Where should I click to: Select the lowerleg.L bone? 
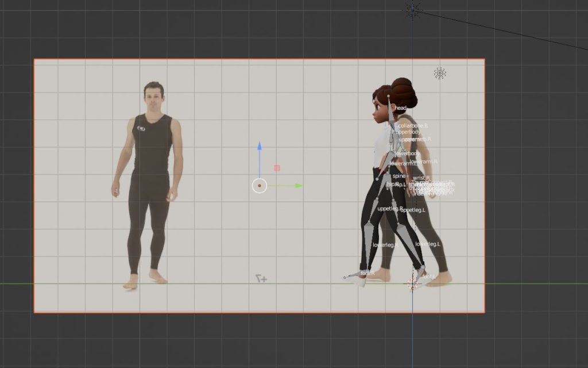[x=427, y=244]
